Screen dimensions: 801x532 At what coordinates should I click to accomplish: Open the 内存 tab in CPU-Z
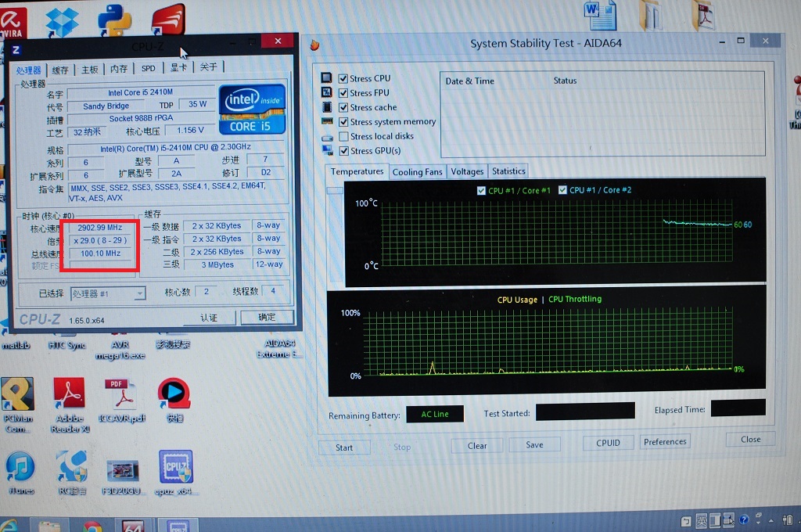119,69
